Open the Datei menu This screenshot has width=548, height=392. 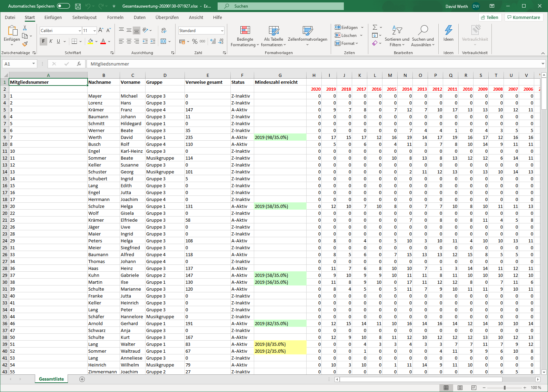[10, 18]
